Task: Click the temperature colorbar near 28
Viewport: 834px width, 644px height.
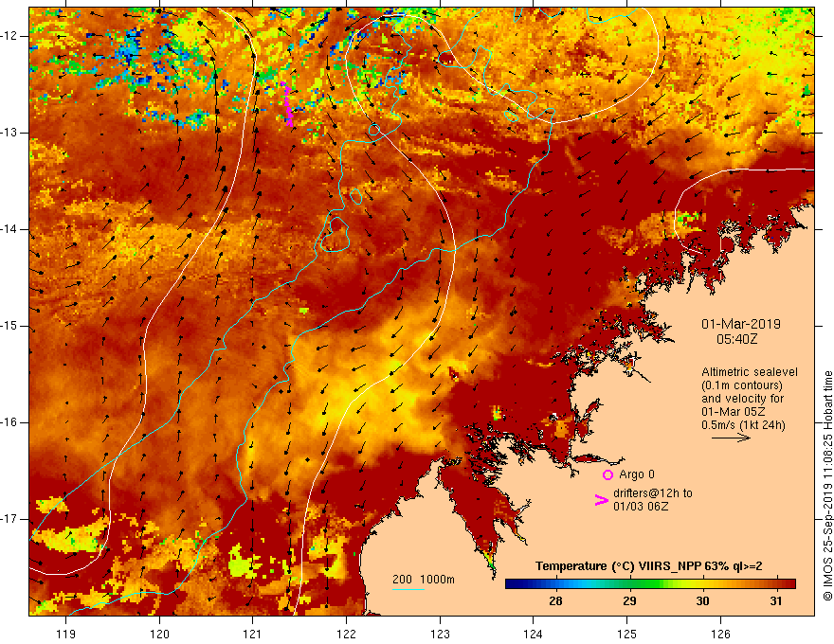Action: click(x=555, y=584)
